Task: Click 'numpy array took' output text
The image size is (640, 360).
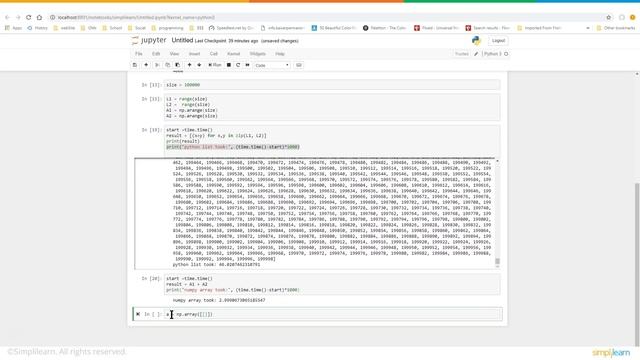Action: point(219,300)
